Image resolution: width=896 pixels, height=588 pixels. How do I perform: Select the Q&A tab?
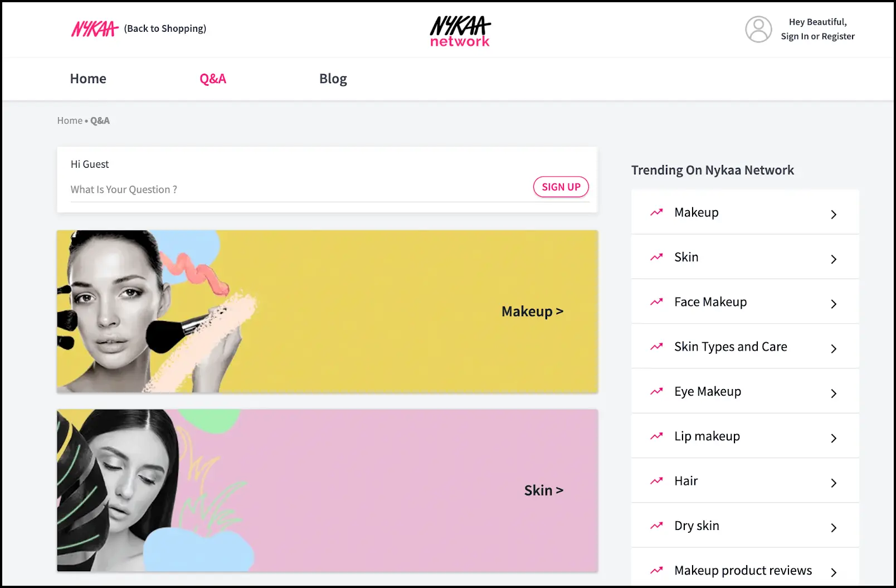213,79
